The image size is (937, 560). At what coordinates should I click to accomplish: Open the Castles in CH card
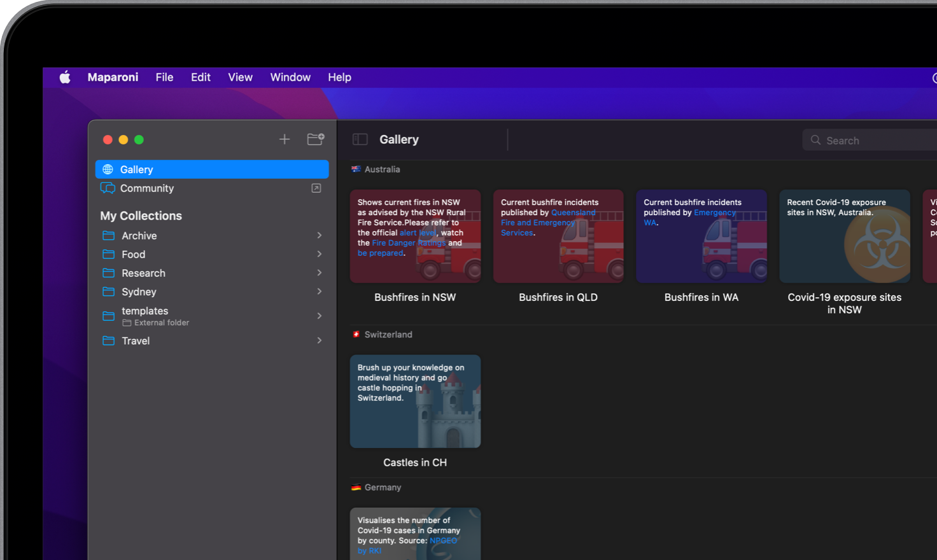tap(415, 402)
